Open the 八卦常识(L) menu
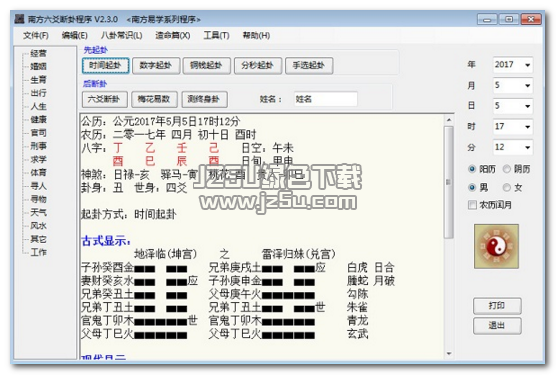556x375 pixels. point(122,35)
